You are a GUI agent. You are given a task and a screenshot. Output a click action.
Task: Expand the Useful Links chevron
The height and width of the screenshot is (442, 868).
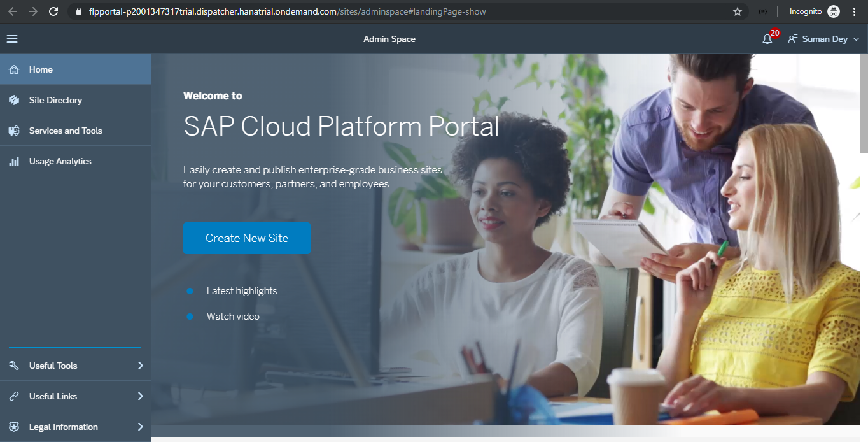(141, 396)
